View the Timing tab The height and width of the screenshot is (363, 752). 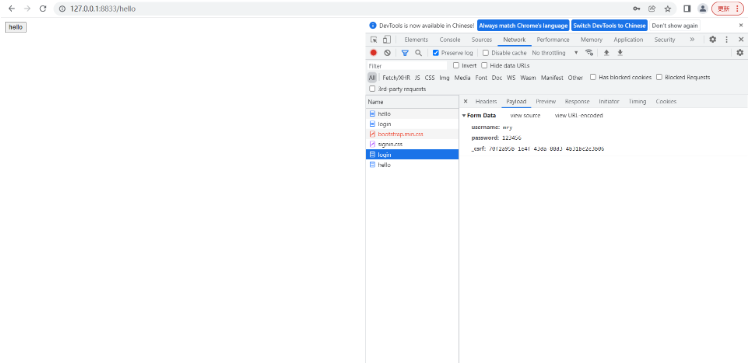(637, 101)
